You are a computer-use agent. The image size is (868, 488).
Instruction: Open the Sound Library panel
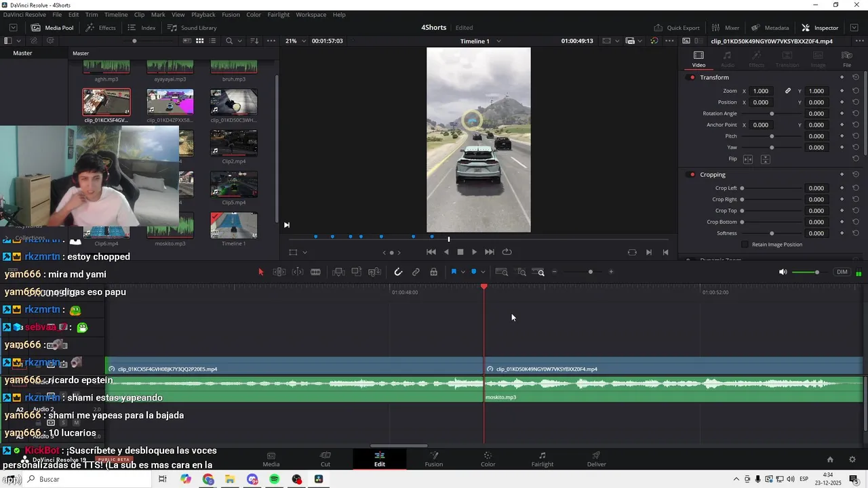tap(192, 28)
